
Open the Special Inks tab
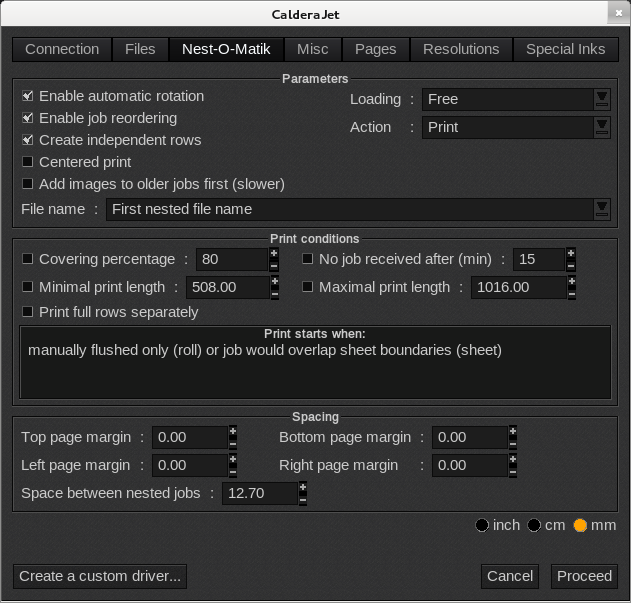[565, 49]
